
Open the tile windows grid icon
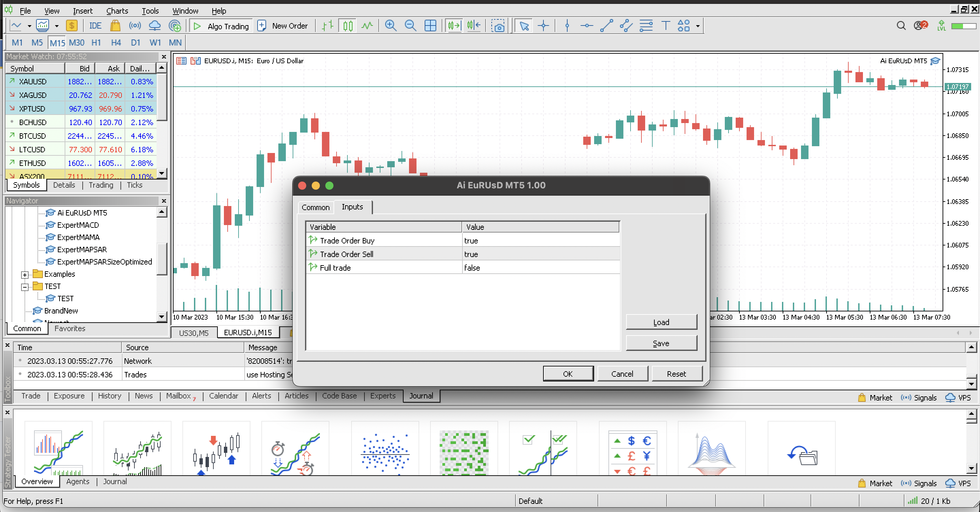pos(430,26)
